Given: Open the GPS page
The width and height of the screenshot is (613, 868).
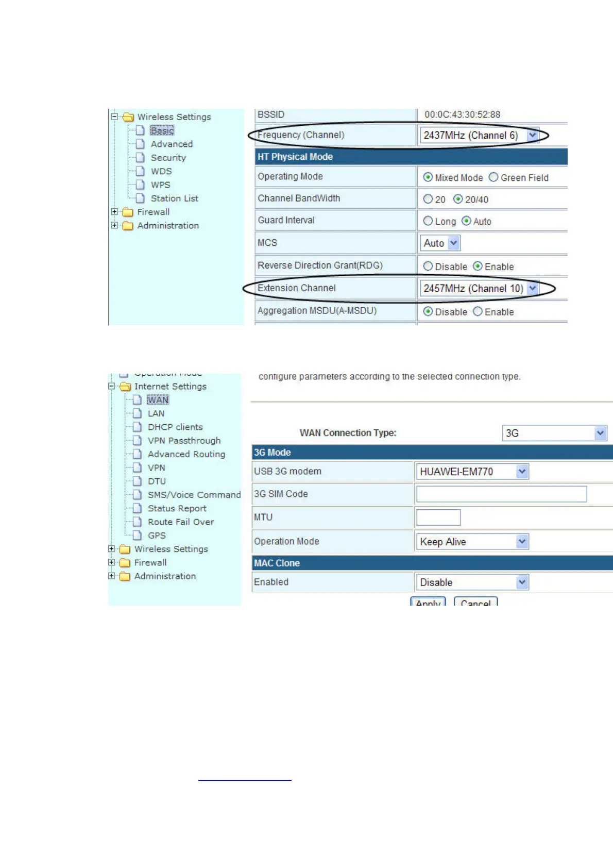Looking at the screenshot, I should click(157, 536).
